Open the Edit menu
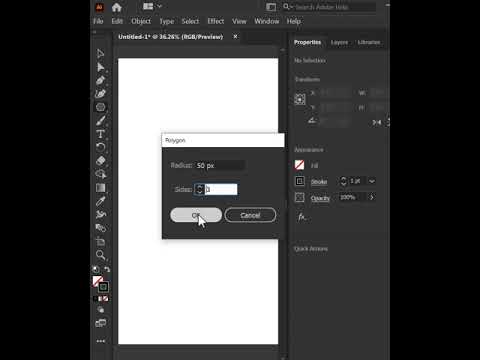Viewport: 480px width, 360px height. (117, 21)
